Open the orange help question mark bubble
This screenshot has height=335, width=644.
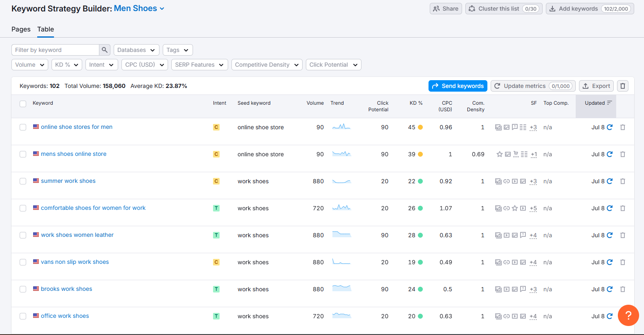click(628, 315)
